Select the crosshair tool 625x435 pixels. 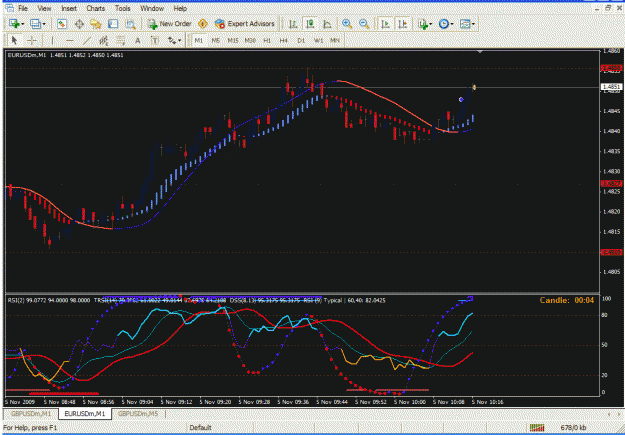pos(31,40)
